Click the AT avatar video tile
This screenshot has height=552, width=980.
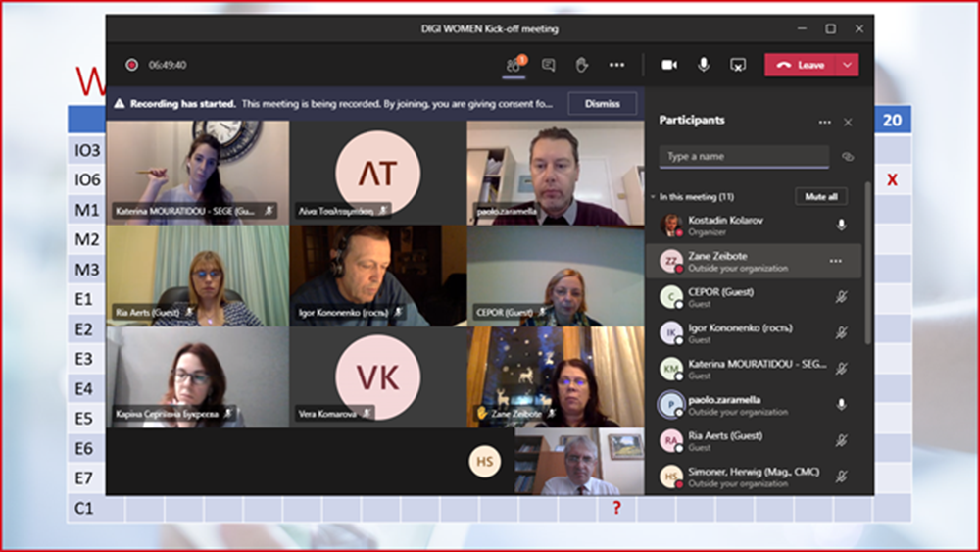coord(378,173)
